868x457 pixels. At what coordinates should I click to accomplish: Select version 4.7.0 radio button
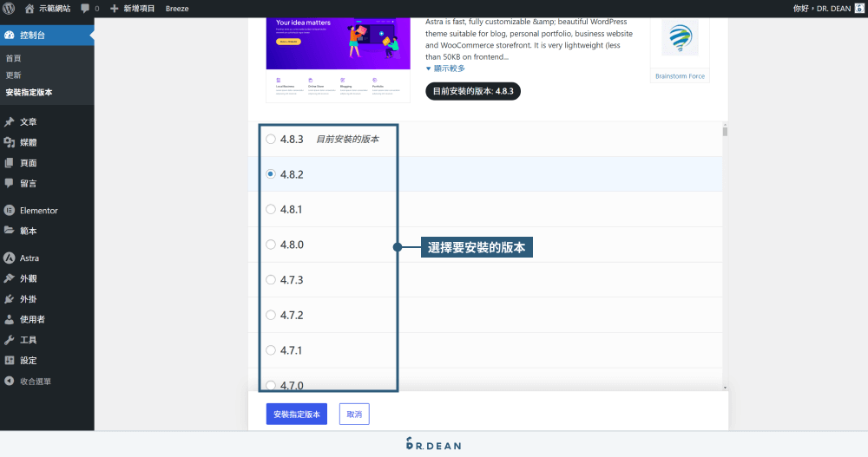point(271,385)
